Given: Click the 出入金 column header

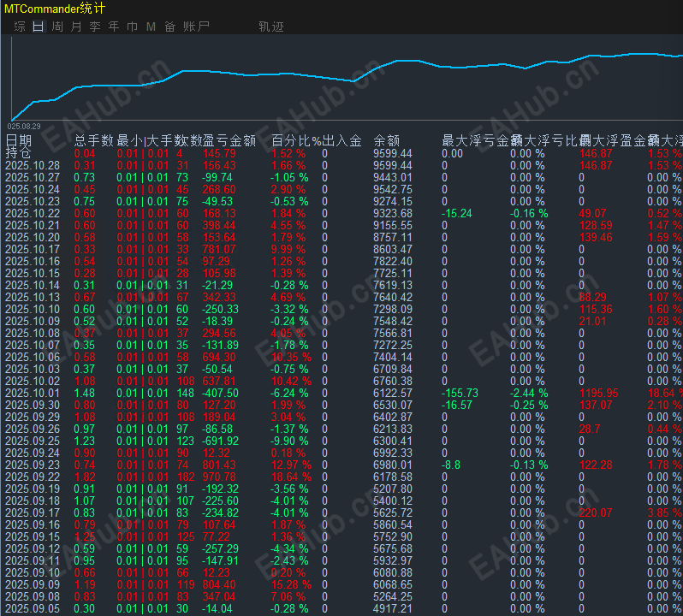Looking at the screenshot, I should tap(341, 140).
